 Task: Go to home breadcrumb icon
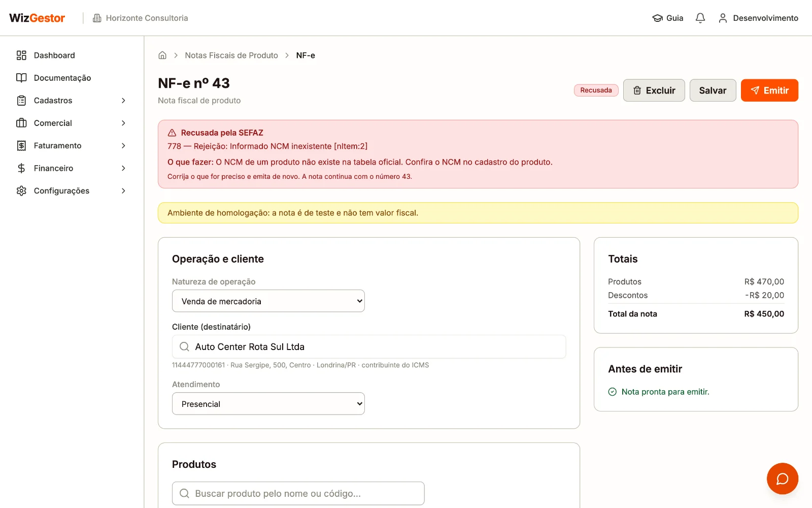pos(162,55)
